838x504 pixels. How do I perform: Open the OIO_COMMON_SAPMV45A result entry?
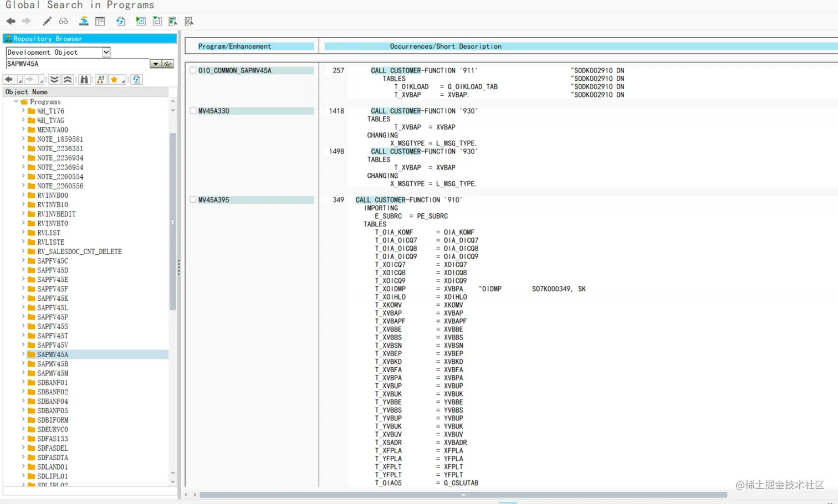(x=235, y=70)
